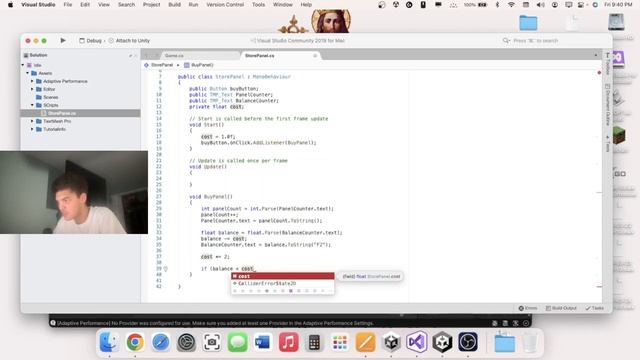640x360 pixels.
Task: Expand the TextMesh Pro folder
Action: click(32, 121)
